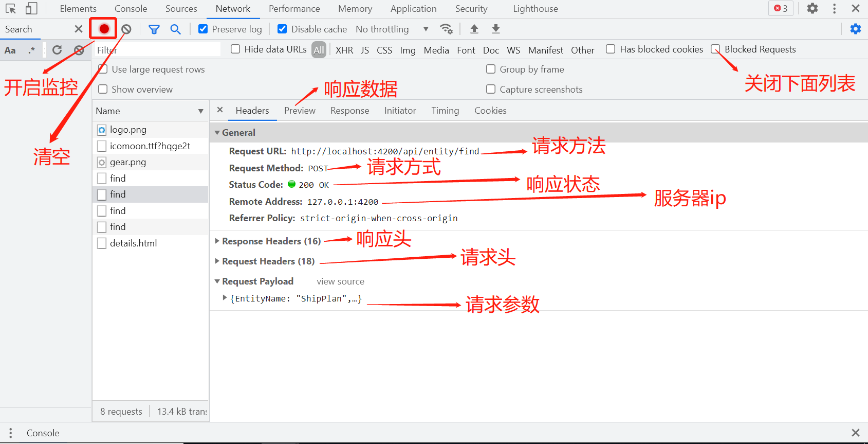Image resolution: width=868 pixels, height=444 pixels.
Task: Switch to the Elements panel
Action: coord(78,9)
